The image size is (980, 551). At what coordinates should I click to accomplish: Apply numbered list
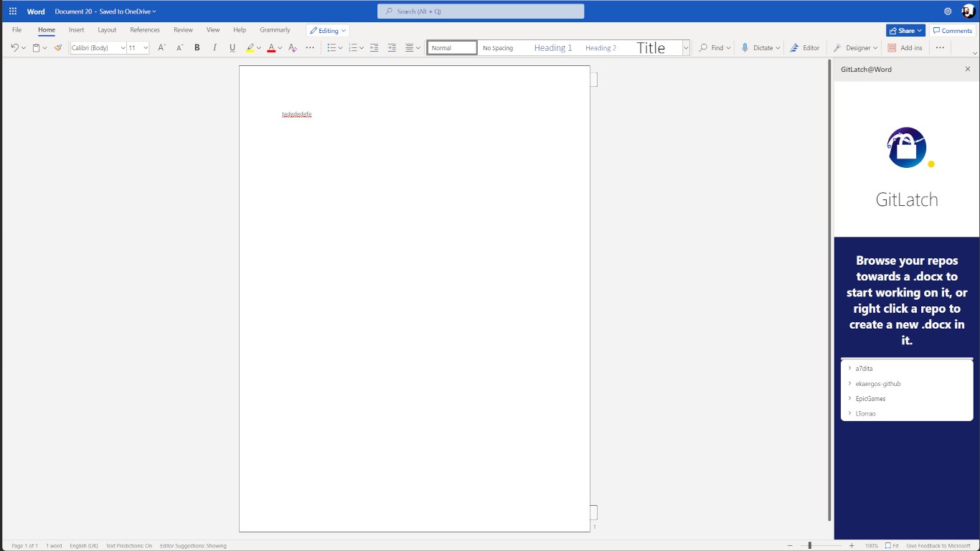(352, 48)
